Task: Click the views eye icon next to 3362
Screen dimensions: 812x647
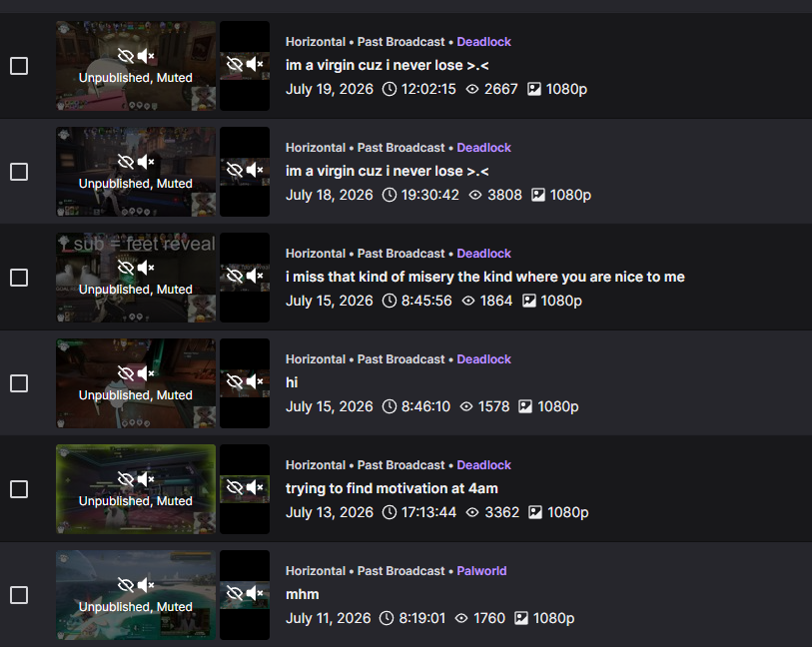Action: [472, 512]
